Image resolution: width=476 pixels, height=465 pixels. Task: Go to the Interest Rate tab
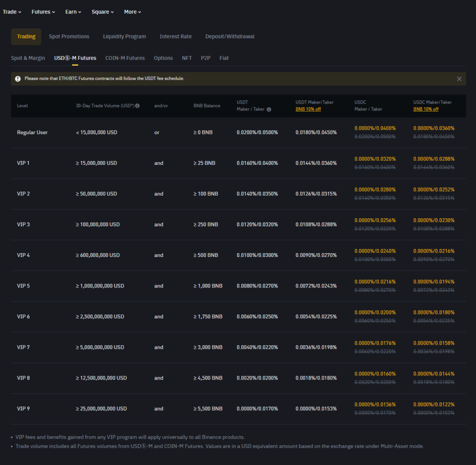pyautogui.click(x=176, y=37)
